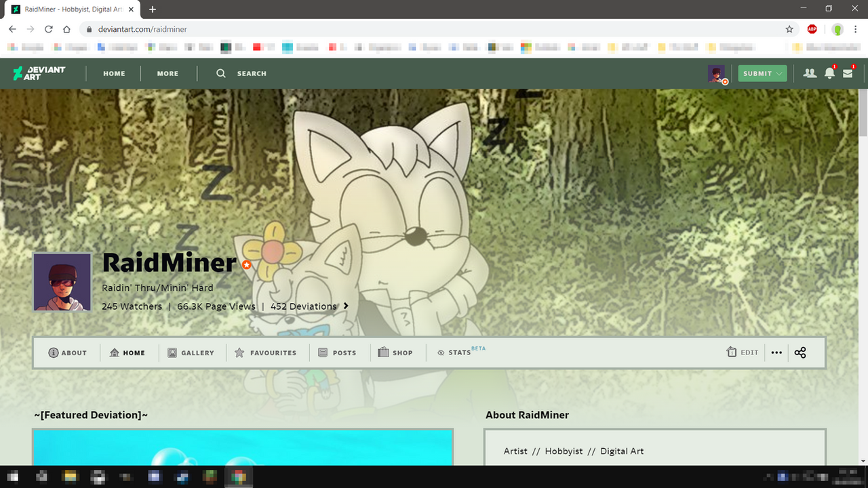Click the core member badge beside RaidMiner
The image size is (868, 488).
(x=247, y=265)
